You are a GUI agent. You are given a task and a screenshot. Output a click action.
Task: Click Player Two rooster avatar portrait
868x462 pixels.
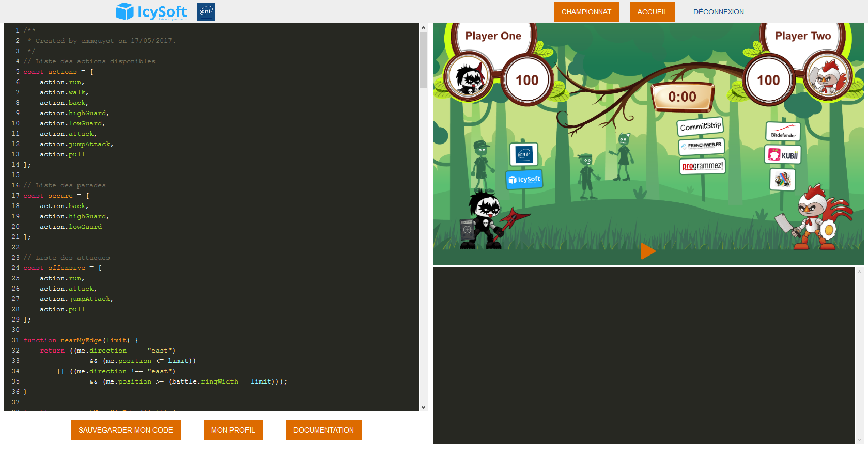[827, 76]
